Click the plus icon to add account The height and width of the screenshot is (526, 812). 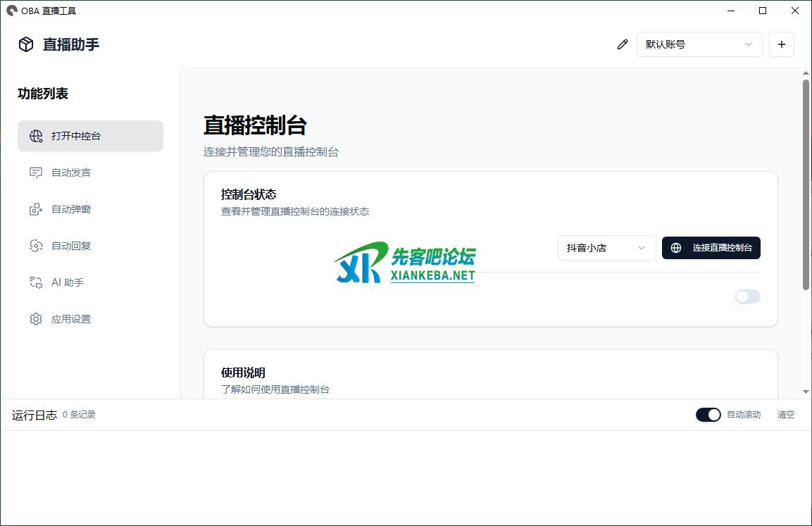(781, 44)
